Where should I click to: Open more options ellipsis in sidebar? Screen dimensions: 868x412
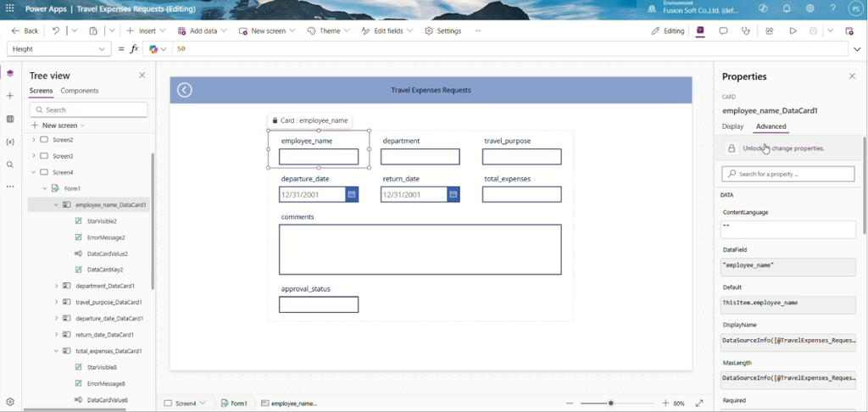pyautogui.click(x=10, y=187)
